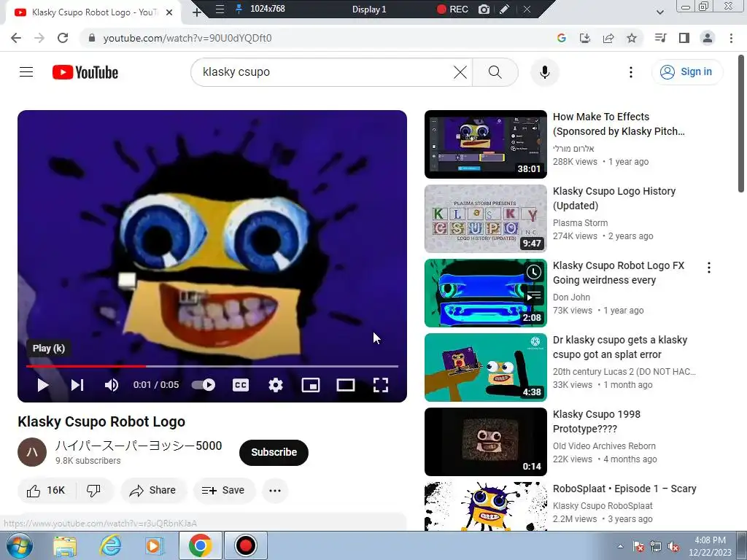The width and height of the screenshot is (747, 560).
Task: Open media controls icon in Chrome toolbar
Action: coord(660,38)
